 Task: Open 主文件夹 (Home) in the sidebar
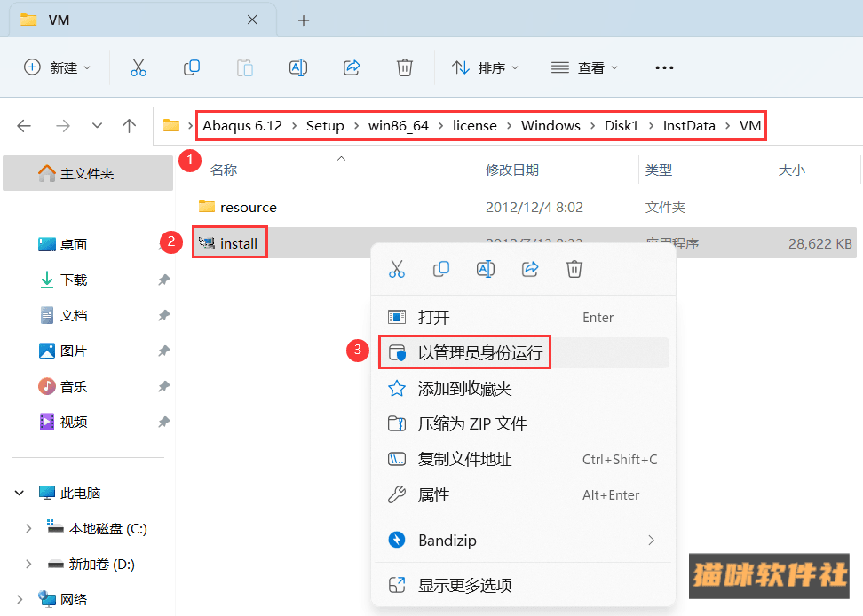coord(88,173)
